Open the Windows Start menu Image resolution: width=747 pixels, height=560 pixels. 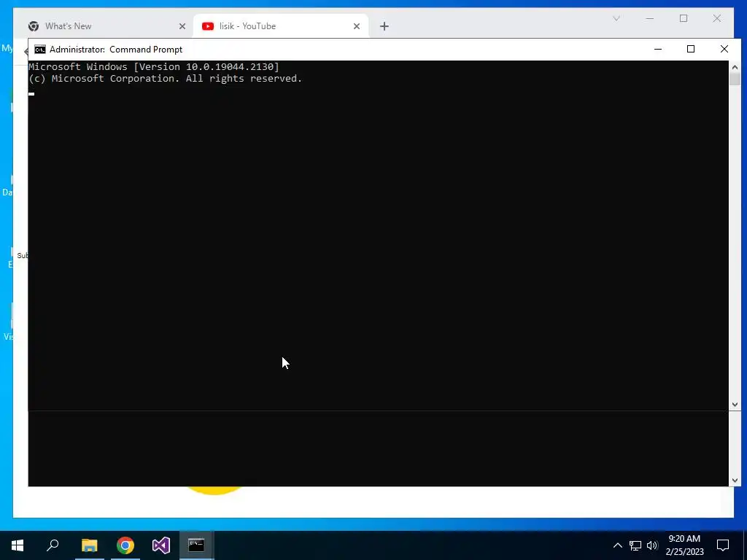click(x=18, y=545)
